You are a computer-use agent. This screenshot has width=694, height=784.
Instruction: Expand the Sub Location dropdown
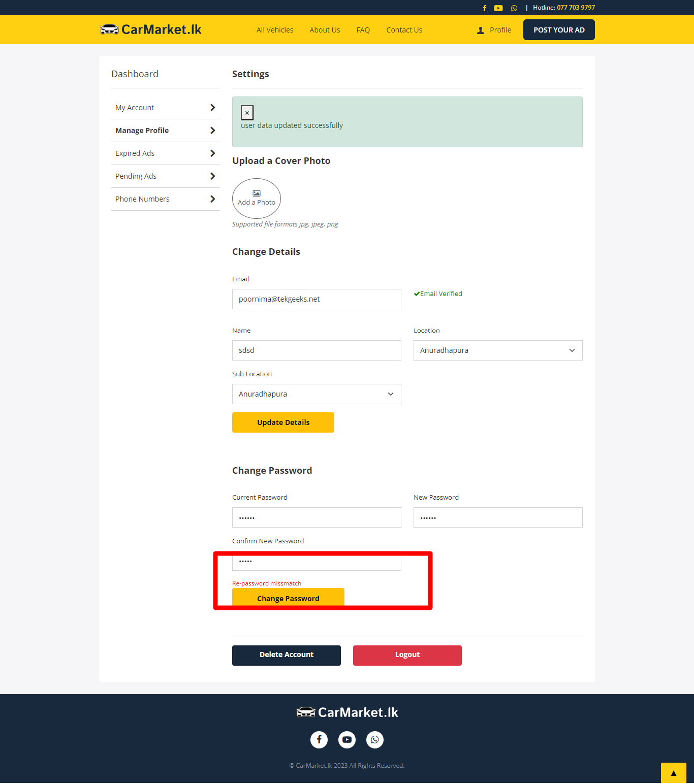[x=316, y=394]
